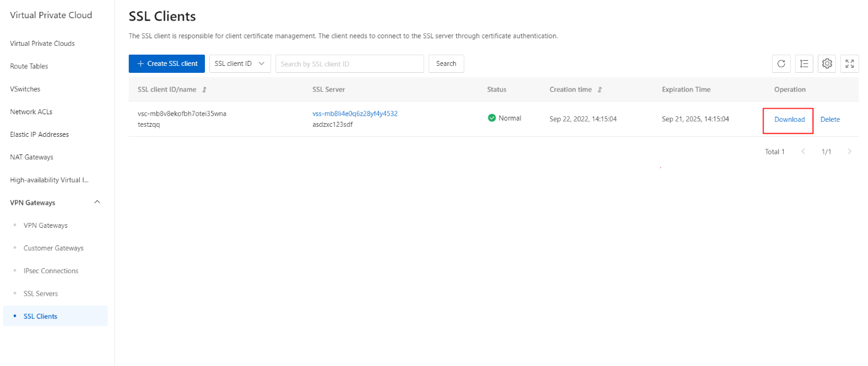Open the SSL client ID filter dropdown
Viewport: 868px width, 366px height.
[x=239, y=63]
